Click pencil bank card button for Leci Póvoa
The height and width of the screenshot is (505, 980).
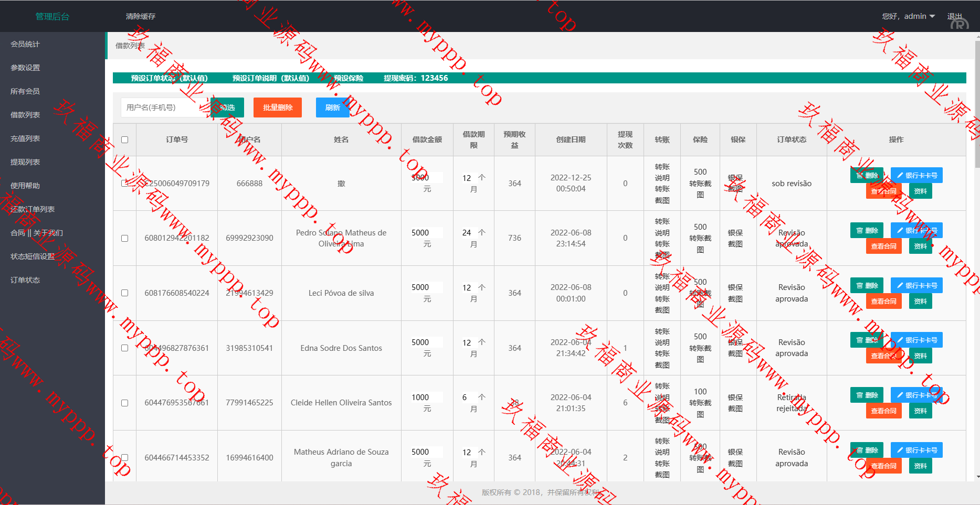pyautogui.click(x=916, y=285)
